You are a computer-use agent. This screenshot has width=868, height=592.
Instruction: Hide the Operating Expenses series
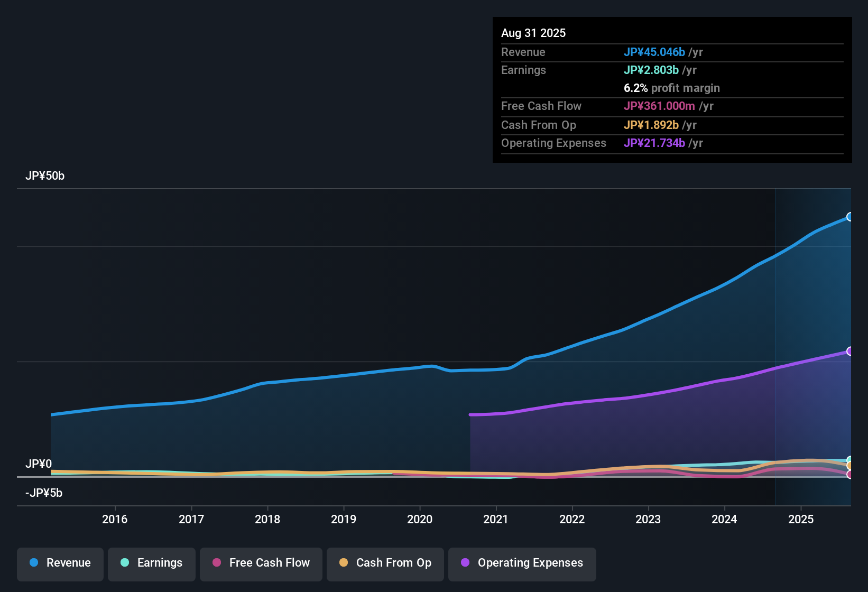tap(522, 563)
